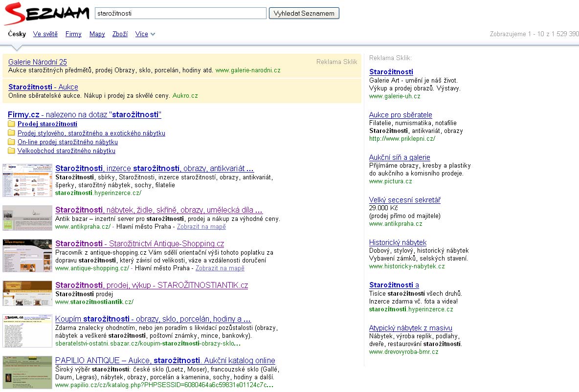Open Starožitnosti - Aukce ad link
The image size is (579, 392).
click(x=43, y=87)
